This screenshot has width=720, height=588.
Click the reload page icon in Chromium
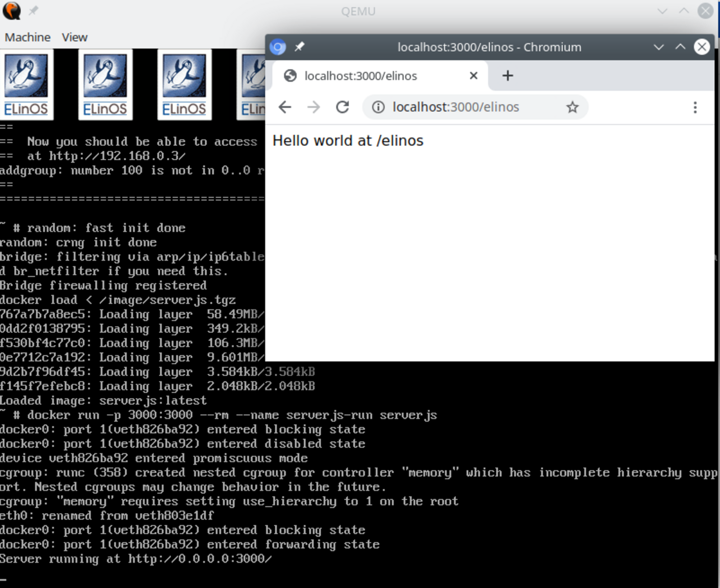click(x=342, y=107)
